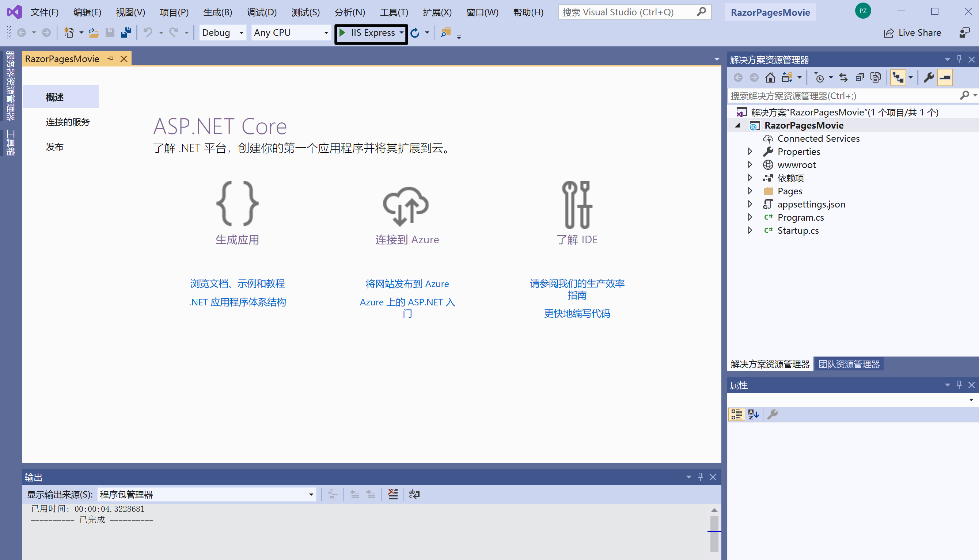Expand the Pages folder in Solution Explorer
979x560 pixels.
750,191
